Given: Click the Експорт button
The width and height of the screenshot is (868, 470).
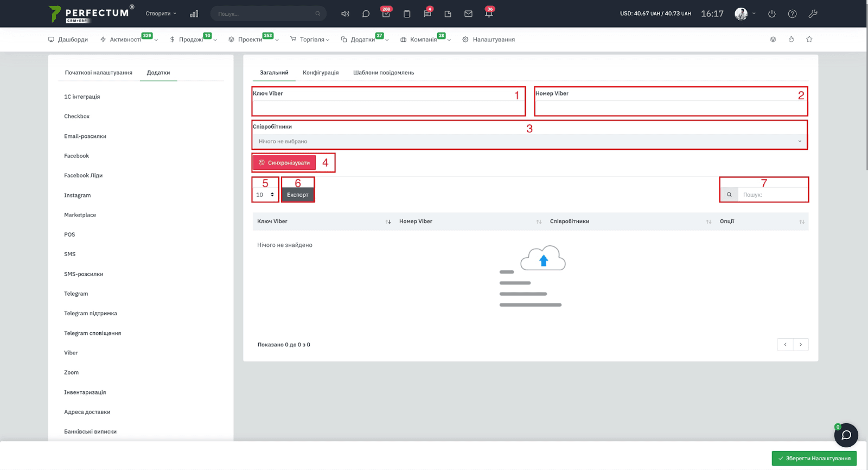Looking at the screenshot, I should point(298,195).
